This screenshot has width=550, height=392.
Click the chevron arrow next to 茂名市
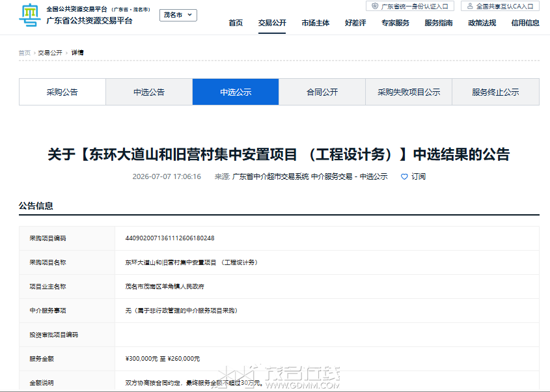[190, 15]
